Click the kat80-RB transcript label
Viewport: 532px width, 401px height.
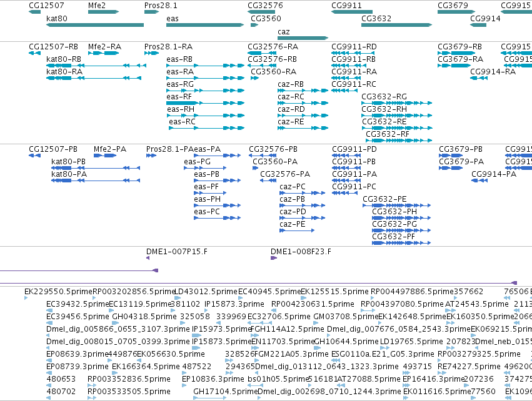coord(64,59)
